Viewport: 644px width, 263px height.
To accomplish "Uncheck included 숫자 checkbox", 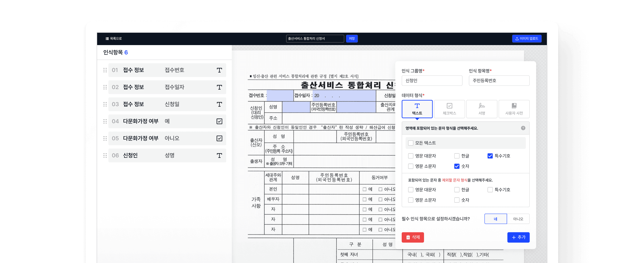I will pyautogui.click(x=457, y=166).
